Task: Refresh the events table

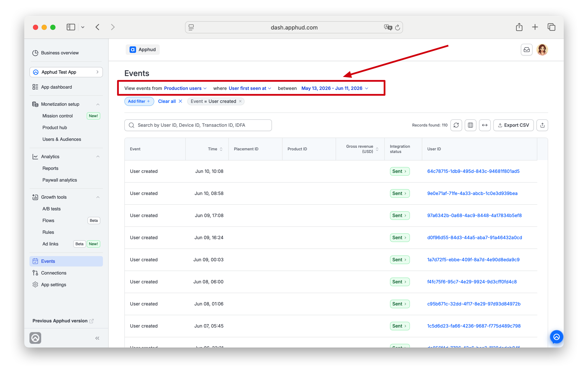Action: (456, 125)
